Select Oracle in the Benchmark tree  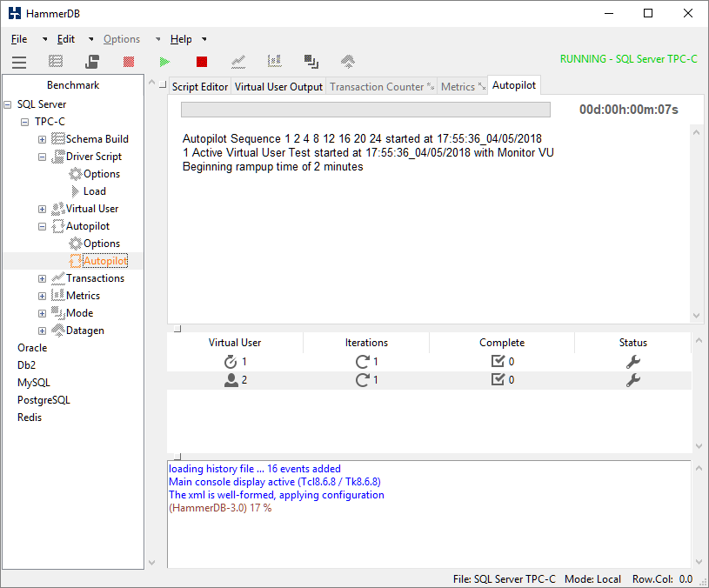pyautogui.click(x=32, y=348)
